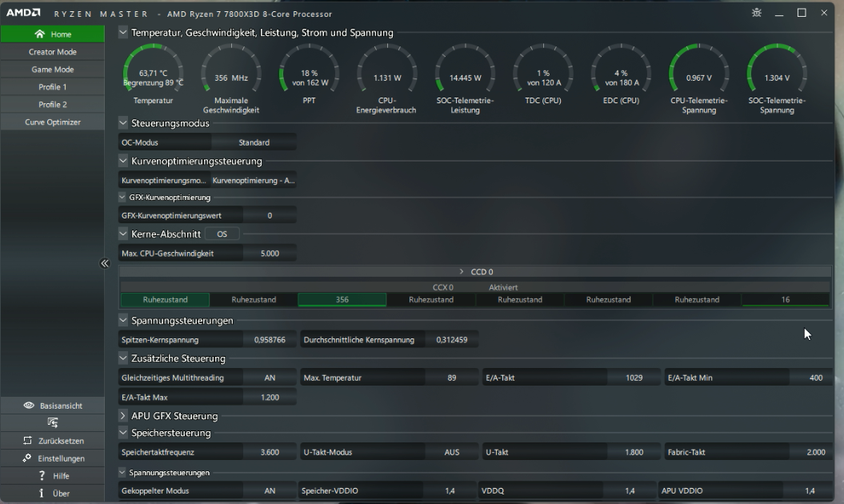Screen dimensions: 844x504
Task: Click the Max. Temperatur value 89
Action: click(452, 378)
